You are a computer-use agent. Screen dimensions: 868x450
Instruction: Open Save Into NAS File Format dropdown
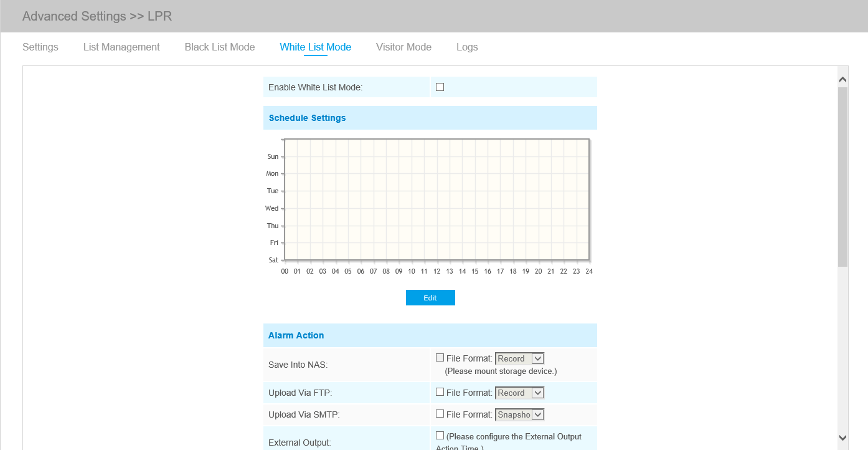520,358
